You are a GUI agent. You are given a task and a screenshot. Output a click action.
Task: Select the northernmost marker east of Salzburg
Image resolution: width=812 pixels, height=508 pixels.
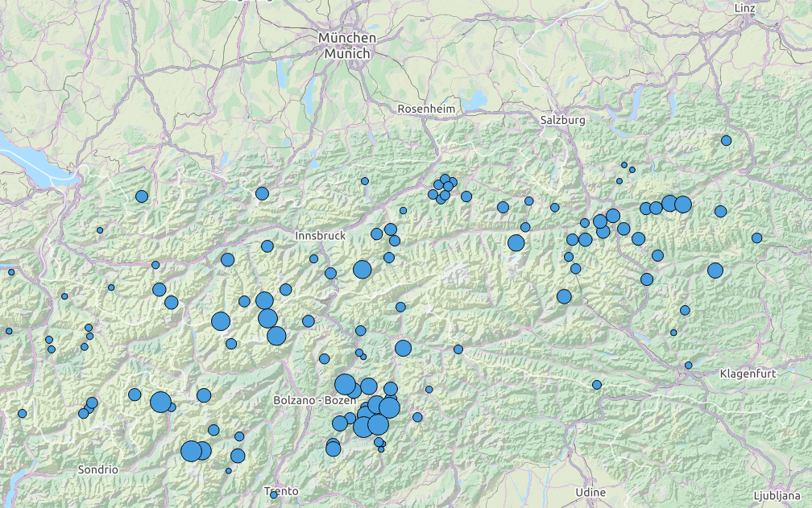coord(726,141)
